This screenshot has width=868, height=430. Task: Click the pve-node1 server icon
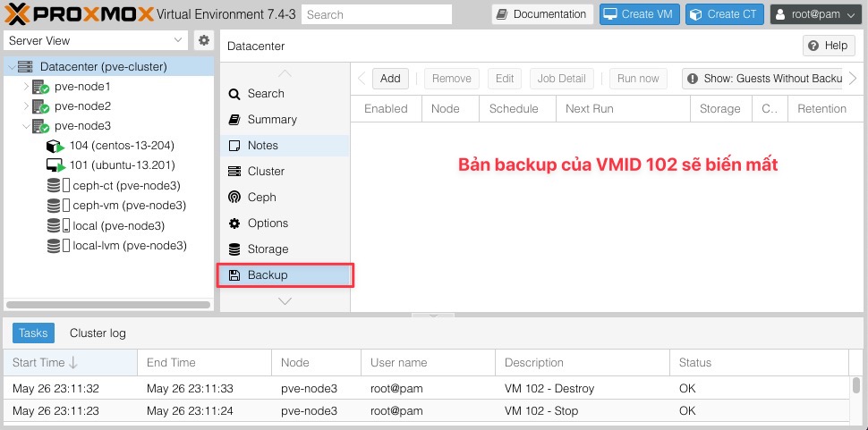click(x=40, y=87)
